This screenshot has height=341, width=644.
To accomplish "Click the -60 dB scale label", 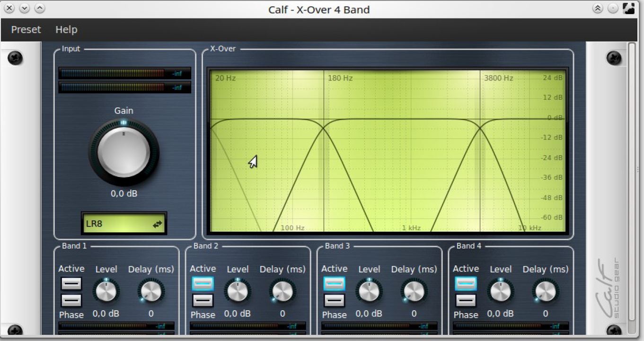I will coord(552,218).
